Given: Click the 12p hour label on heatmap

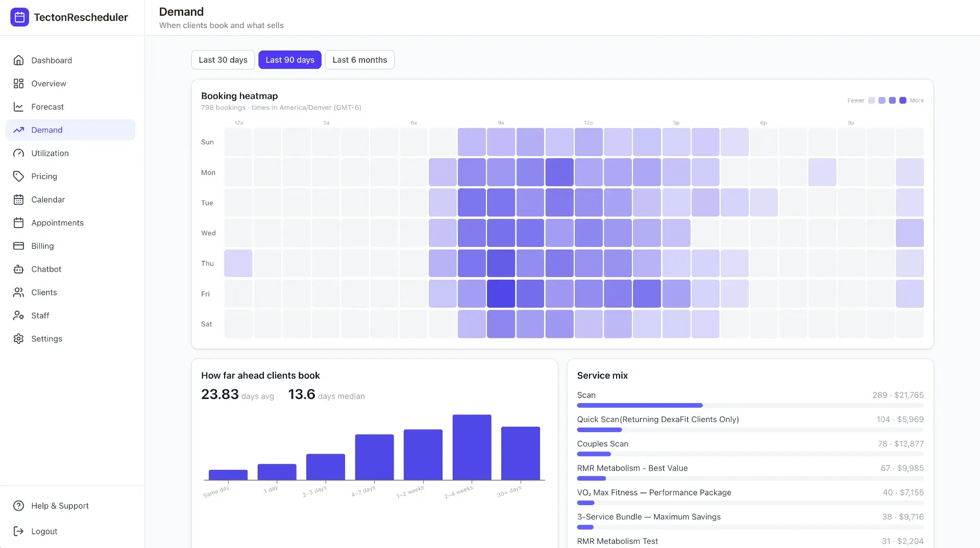Looking at the screenshot, I should point(589,123).
